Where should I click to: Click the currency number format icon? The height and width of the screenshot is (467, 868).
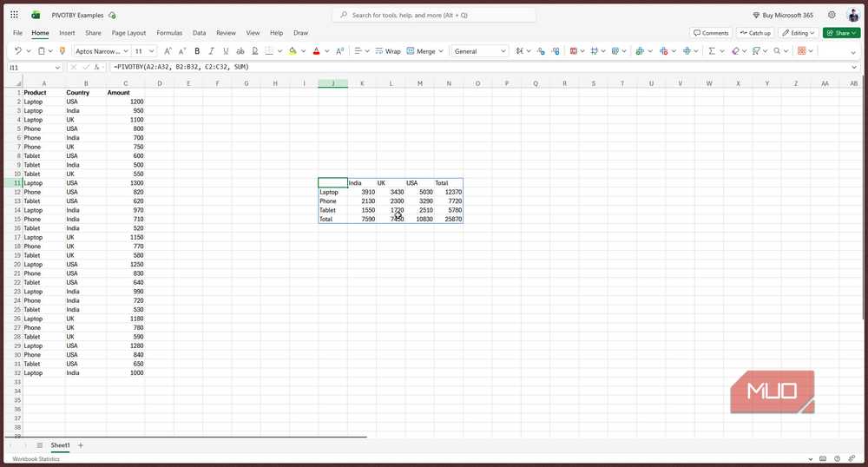(x=519, y=51)
